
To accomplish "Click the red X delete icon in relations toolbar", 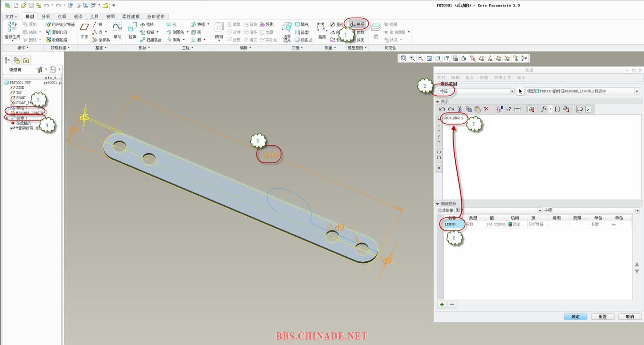I will pyautogui.click(x=486, y=109).
